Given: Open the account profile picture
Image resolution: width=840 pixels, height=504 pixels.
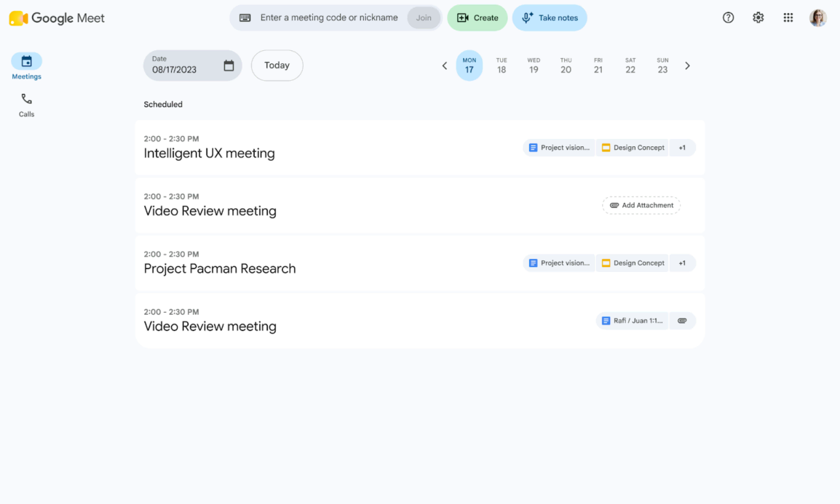Looking at the screenshot, I should (x=818, y=17).
